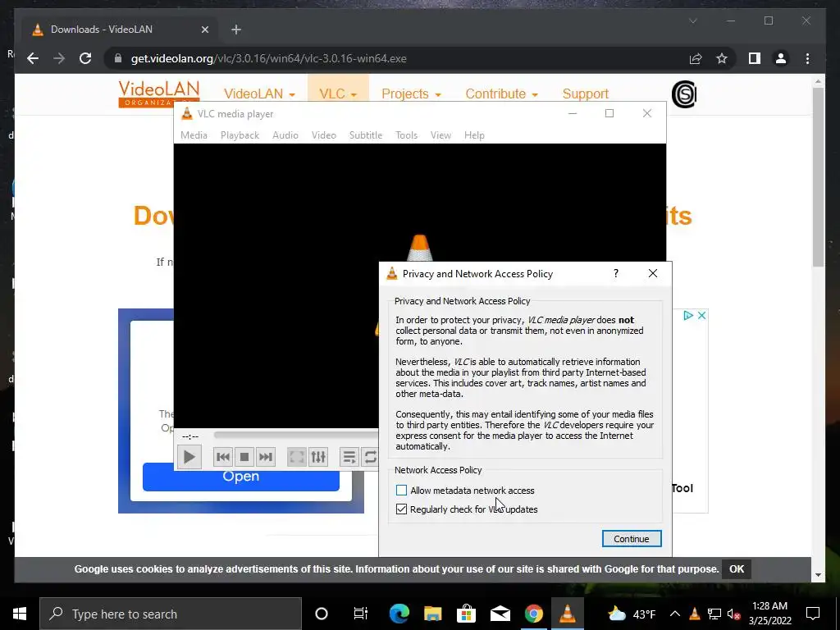Image resolution: width=840 pixels, height=630 pixels.
Task: Click the privacy dialog help question mark
Action: (616, 274)
